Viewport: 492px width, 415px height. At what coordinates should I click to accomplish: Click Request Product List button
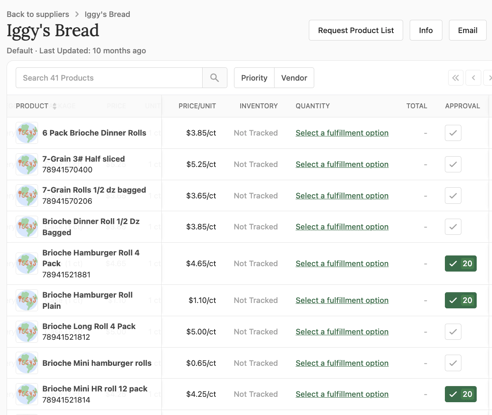click(356, 30)
